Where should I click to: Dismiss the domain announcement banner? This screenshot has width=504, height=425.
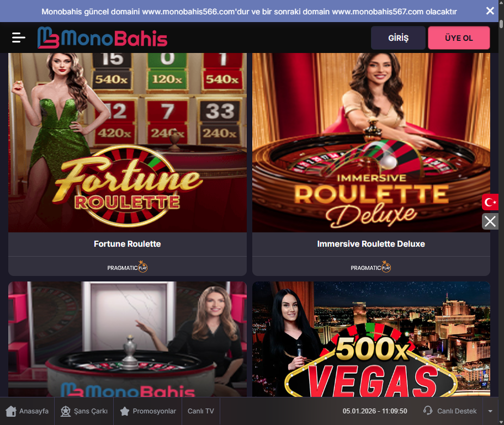[490, 11]
